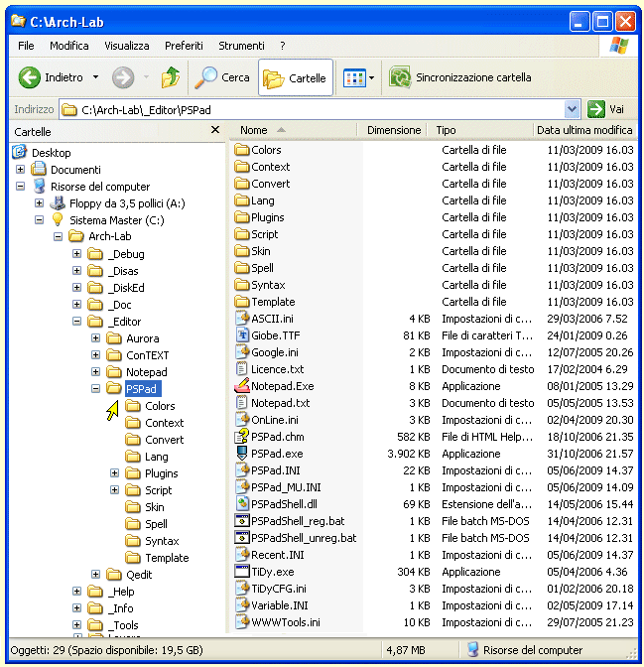Select the Notepad.Exe file icon
The image size is (644, 667).
242,385
